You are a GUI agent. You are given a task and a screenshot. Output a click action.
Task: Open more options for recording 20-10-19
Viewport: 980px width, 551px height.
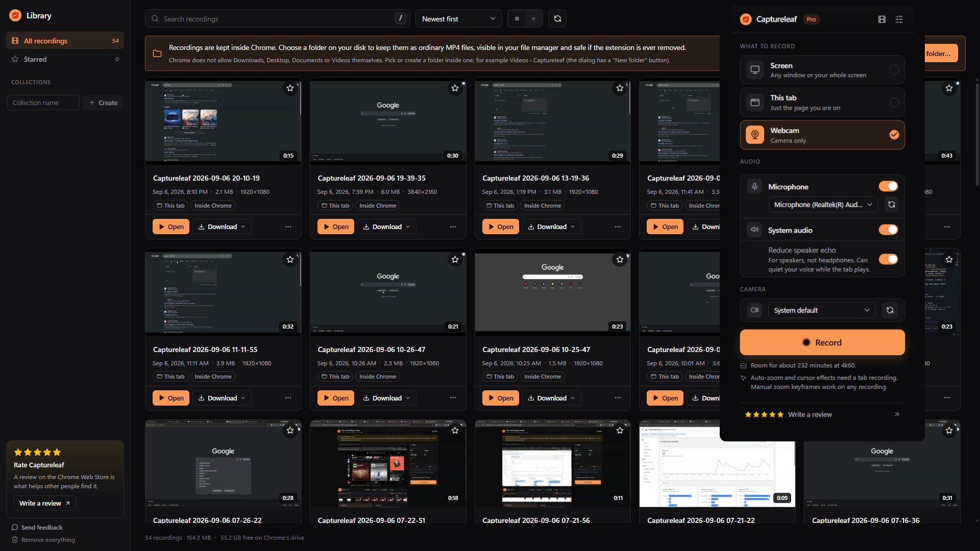pos(288,227)
